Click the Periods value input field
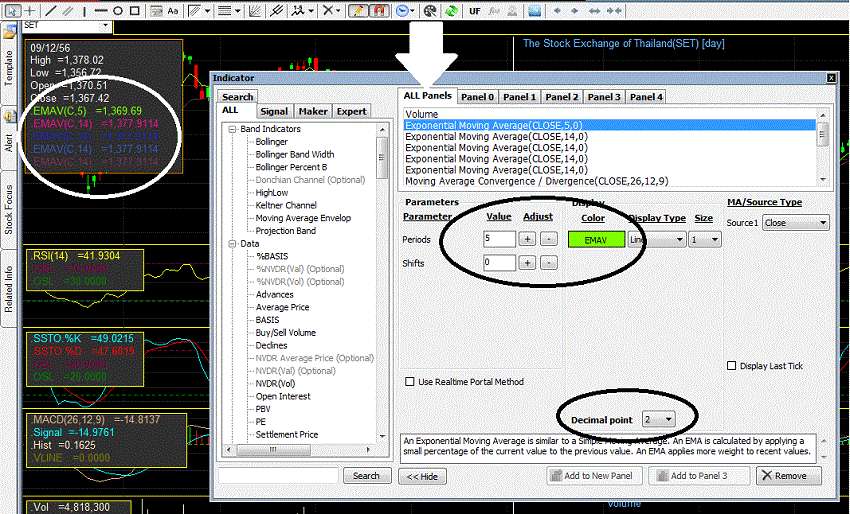The width and height of the screenshot is (850, 514). (499, 239)
